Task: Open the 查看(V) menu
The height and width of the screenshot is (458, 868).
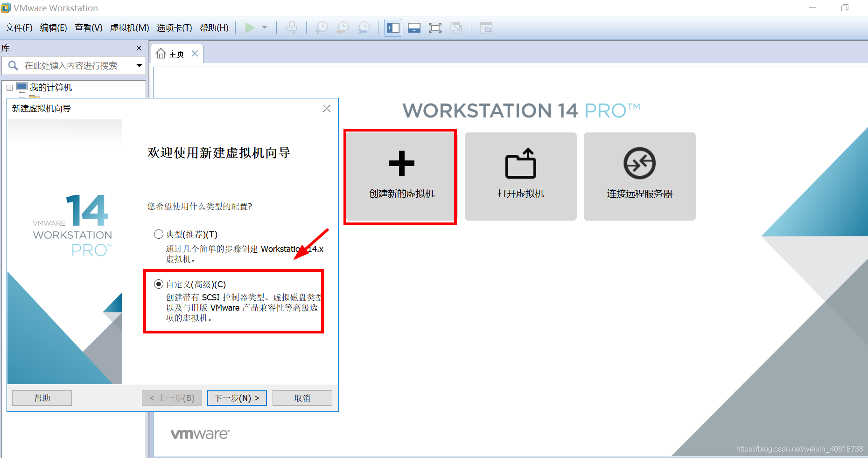Action: [89, 28]
